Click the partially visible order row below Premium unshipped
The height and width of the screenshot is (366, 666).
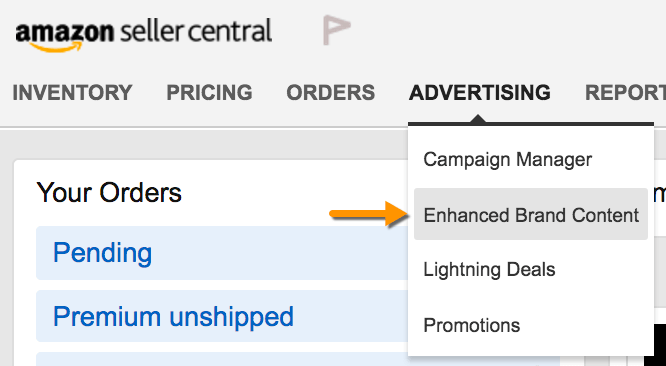point(222,359)
